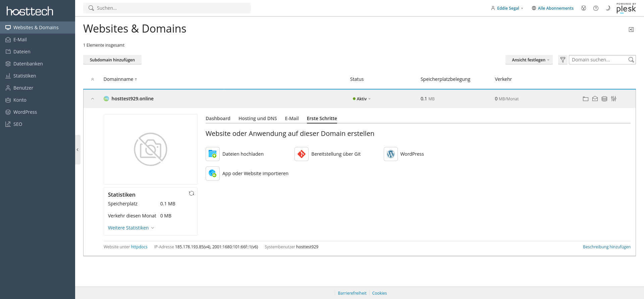
Task: Click Dateien hochladen icon
Action: click(213, 154)
